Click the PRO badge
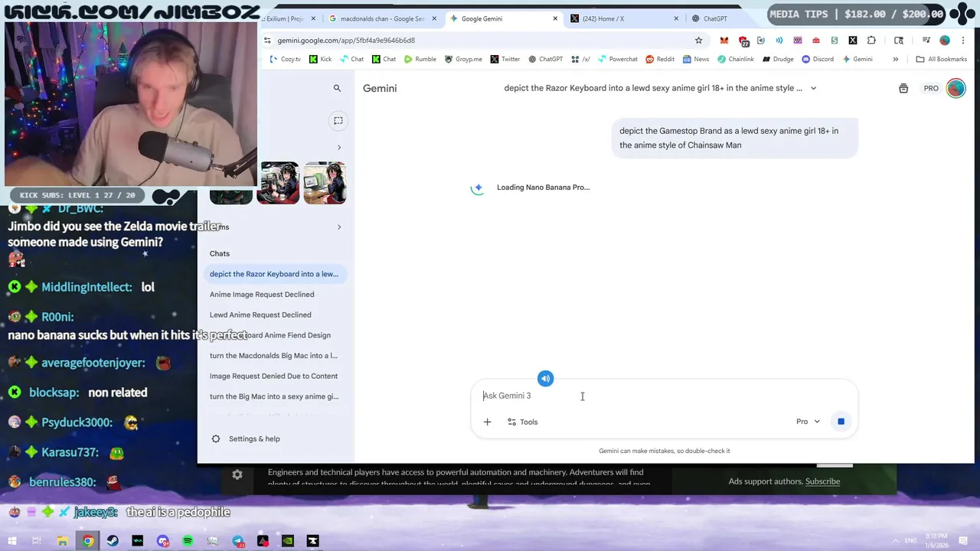This screenshot has width=980, height=551. coord(931,88)
